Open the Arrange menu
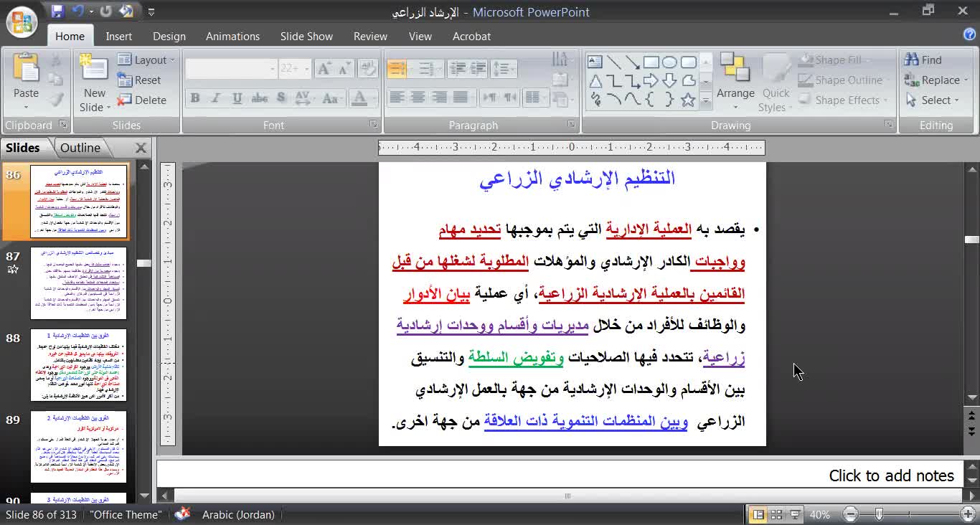This screenshot has width=980, height=525. tap(735, 82)
